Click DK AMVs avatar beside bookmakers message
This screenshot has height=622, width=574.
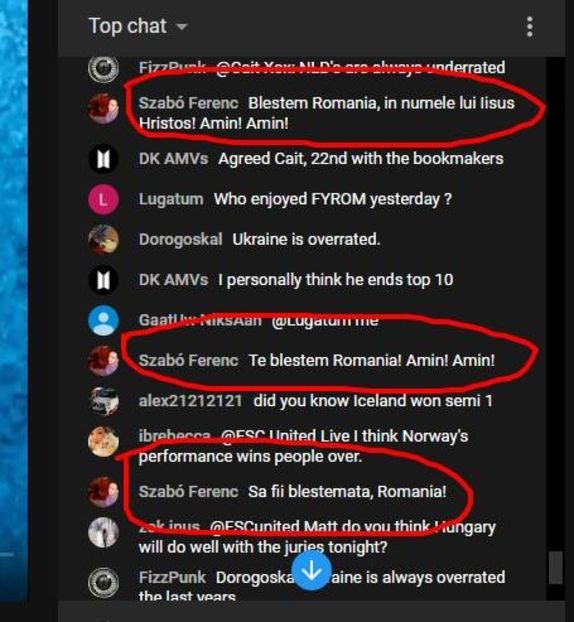(103, 159)
